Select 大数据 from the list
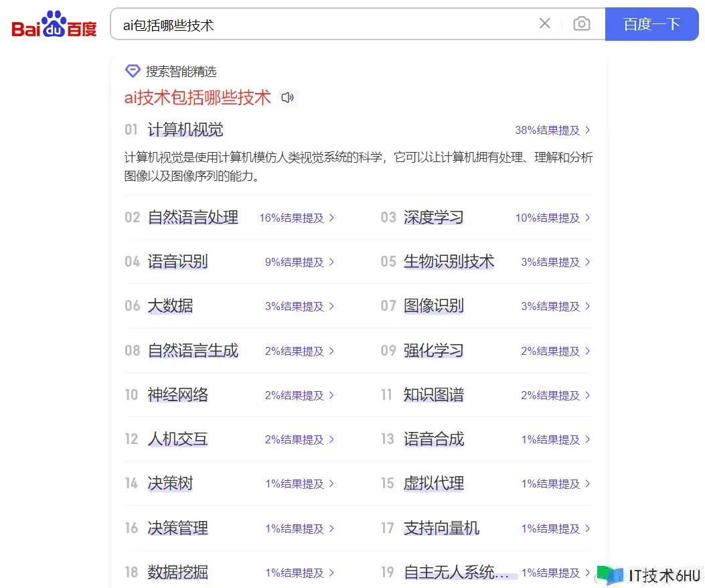This screenshot has height=588, width=705. pos(170,306)
